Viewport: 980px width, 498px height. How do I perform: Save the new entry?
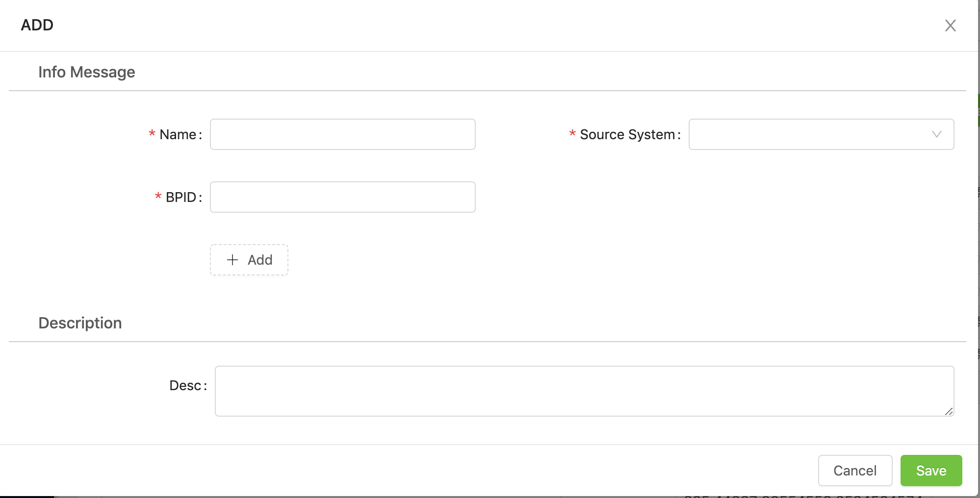point(931,471)
